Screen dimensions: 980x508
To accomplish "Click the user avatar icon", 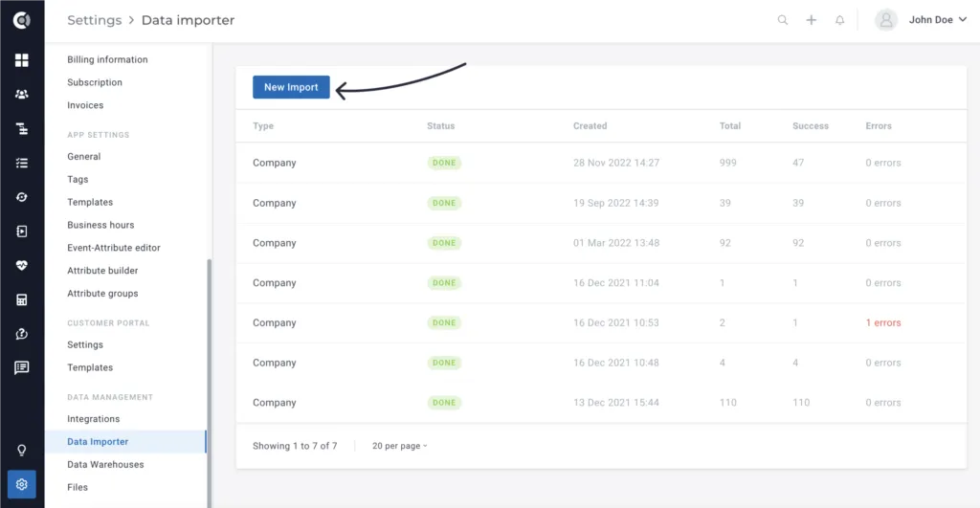I will click(885, 20).
